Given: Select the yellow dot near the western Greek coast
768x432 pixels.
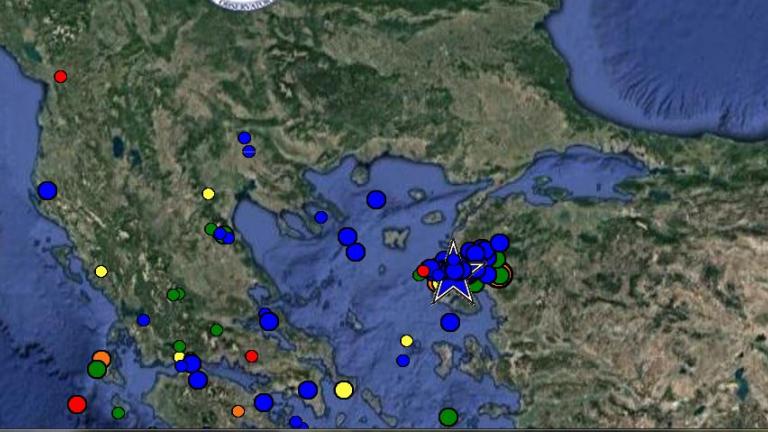Looking at the screenshot, I should (101, 271).
